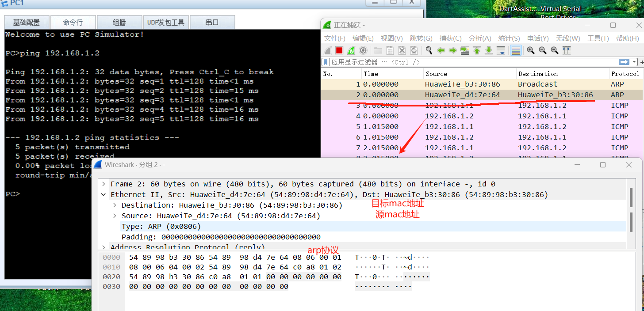Viewport: 644px width, 311px height.
Task: Open the 帮助(H) menu
Action: 627,38
